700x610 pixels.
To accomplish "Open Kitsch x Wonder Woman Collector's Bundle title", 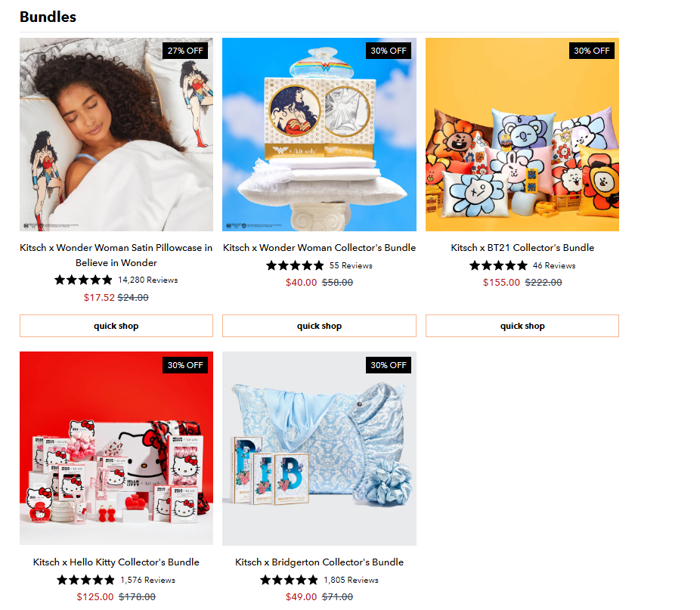I will (x=319, y=248).
